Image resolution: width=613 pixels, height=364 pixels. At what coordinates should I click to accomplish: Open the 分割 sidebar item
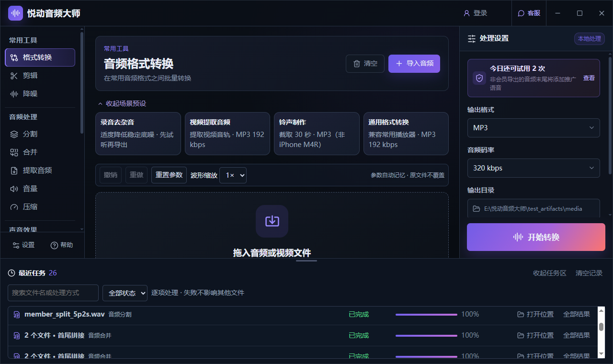[x=40, y=134]
